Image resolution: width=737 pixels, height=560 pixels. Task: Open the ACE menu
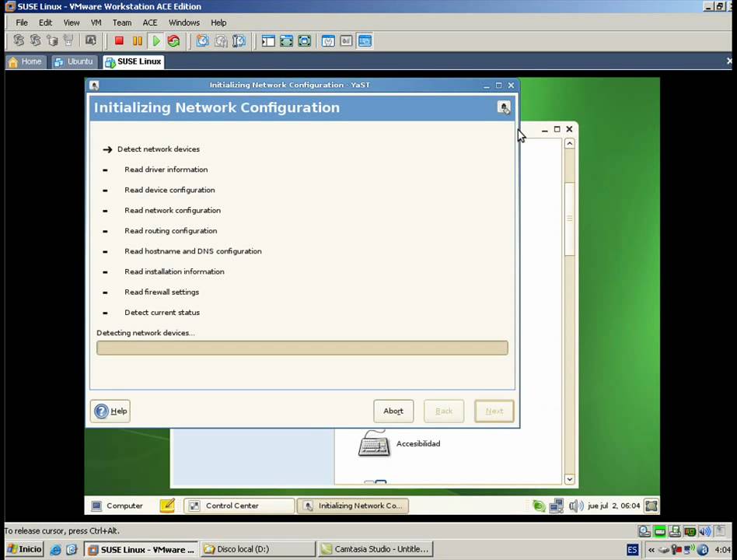click(150, 23)
